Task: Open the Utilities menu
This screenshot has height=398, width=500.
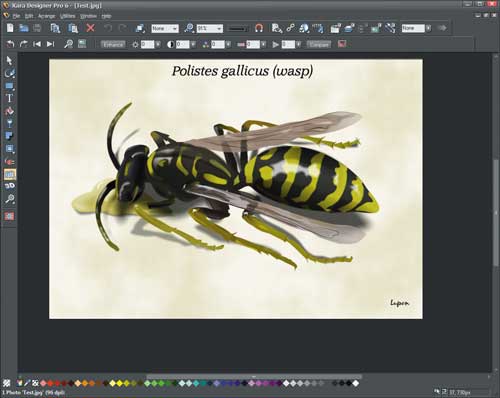Action: pos(68,16)
